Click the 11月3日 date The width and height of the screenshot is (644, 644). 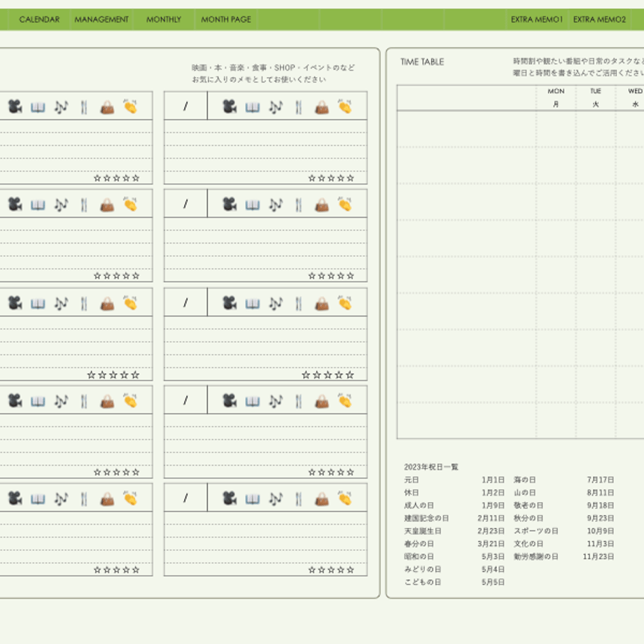(x=601, y=544)
